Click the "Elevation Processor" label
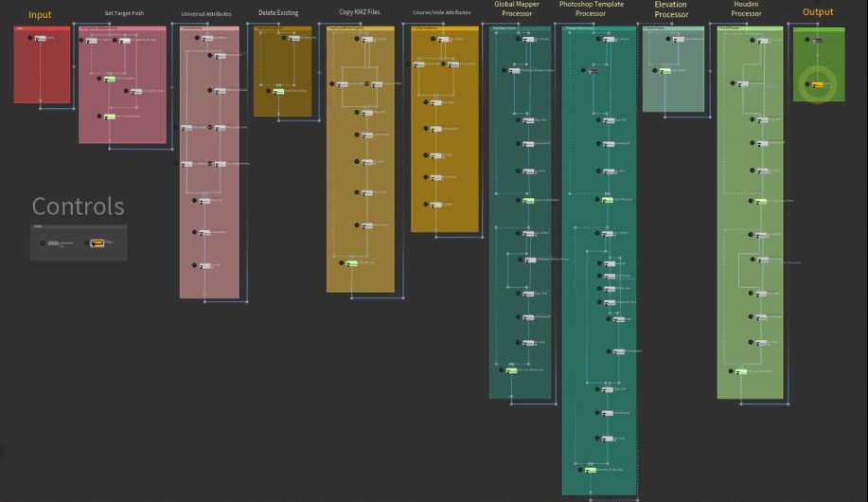Screen dimensions: 868x502 [x=671, y=9]
